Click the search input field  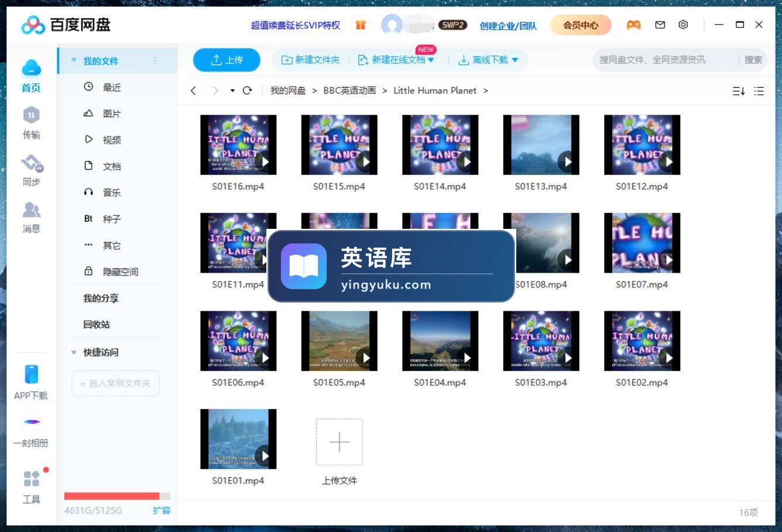pos(664,60)
